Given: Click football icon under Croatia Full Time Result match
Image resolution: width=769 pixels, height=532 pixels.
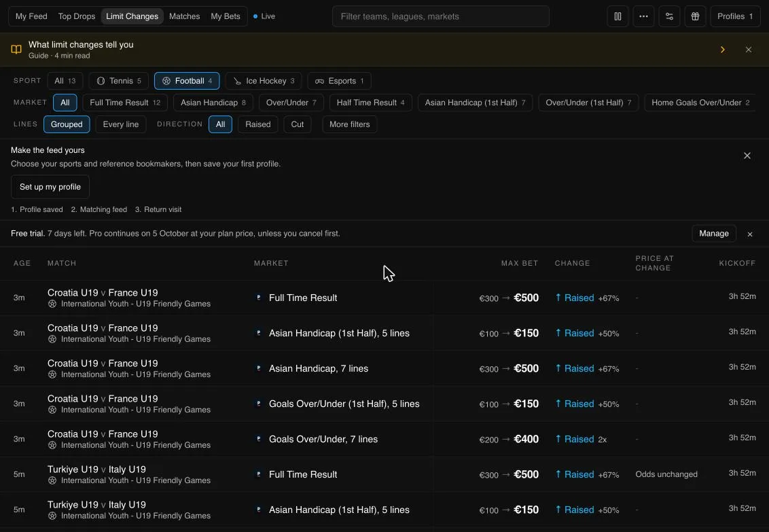Looking at the screenshot, I should coord(52,304).
